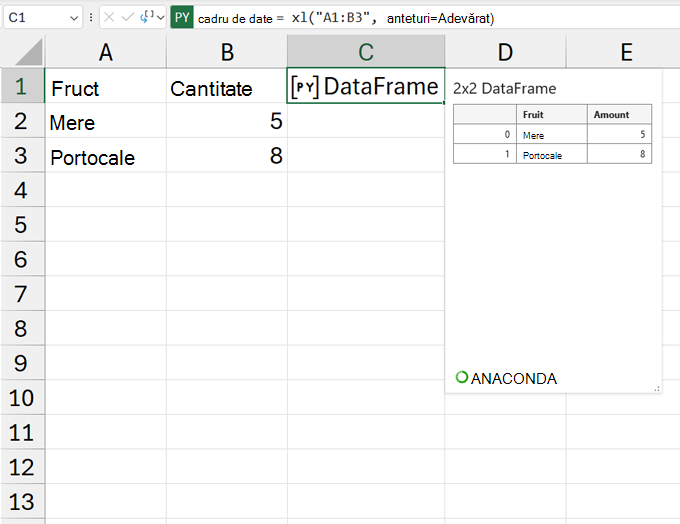Select row 4 header
This screenshot has width=680, height=524.
click(x=23, y=190)
